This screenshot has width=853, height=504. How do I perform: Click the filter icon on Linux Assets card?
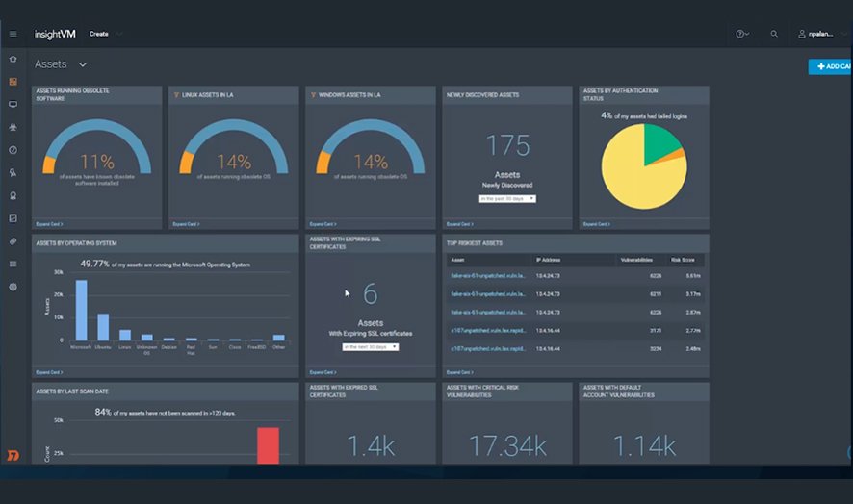click(x=174, y=95)
